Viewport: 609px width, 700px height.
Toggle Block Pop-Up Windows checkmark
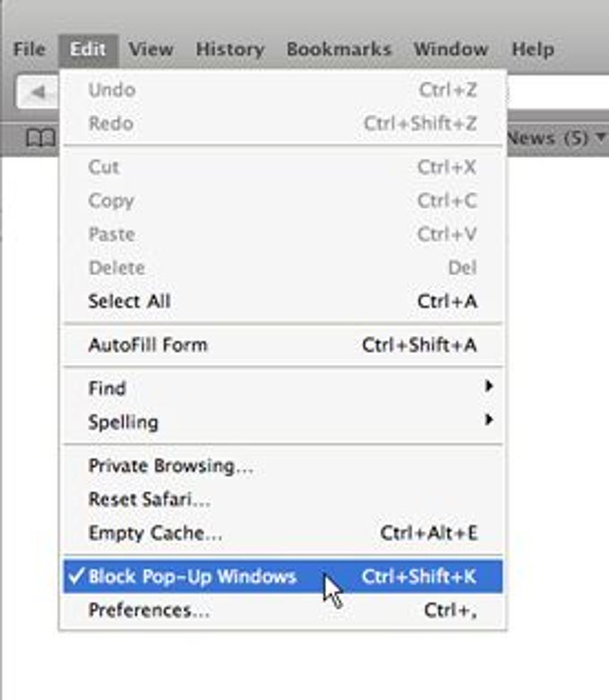(77, 576)
